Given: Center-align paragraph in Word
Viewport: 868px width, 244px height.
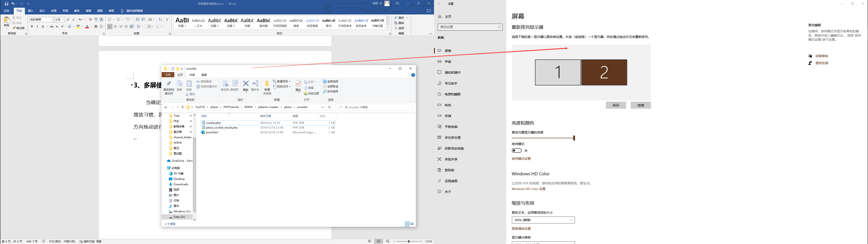Looking at the screenshot, I should [x=115, y=26].
